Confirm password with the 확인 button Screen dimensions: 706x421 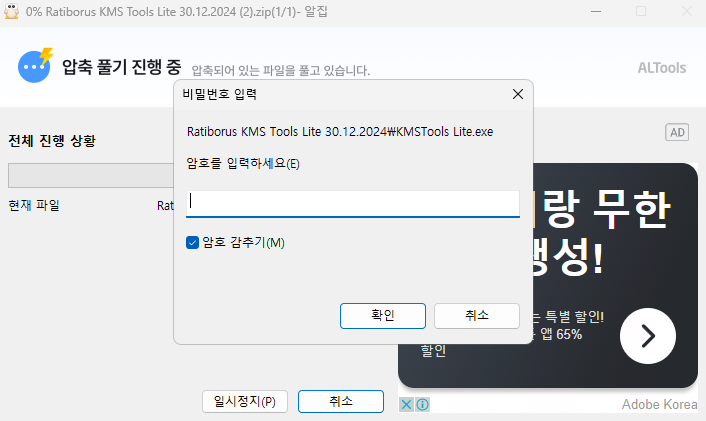click(x=383, y=316)
